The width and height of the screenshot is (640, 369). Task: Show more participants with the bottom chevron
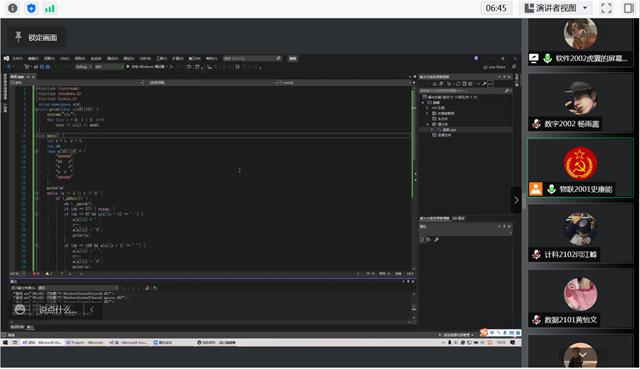pos(582,354)
